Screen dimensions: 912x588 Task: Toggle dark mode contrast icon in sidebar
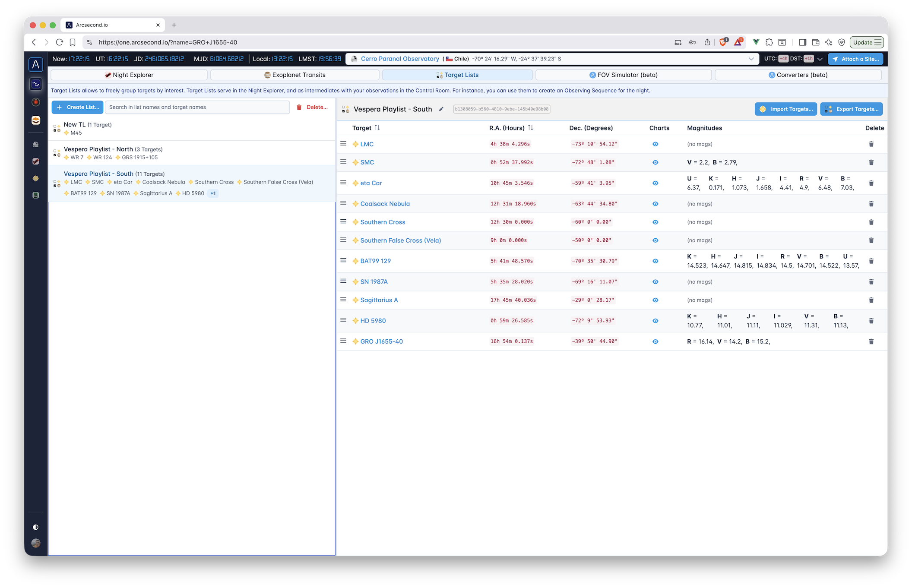point(36,527)
